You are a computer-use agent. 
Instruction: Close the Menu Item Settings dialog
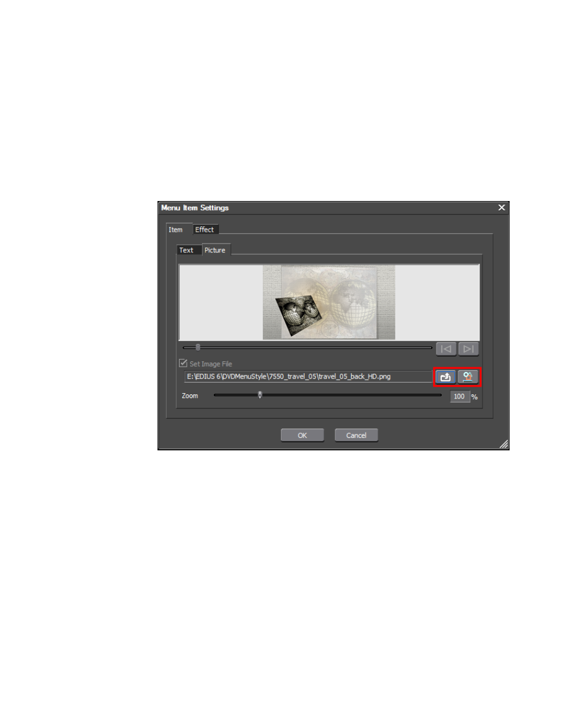pos(501,207)
